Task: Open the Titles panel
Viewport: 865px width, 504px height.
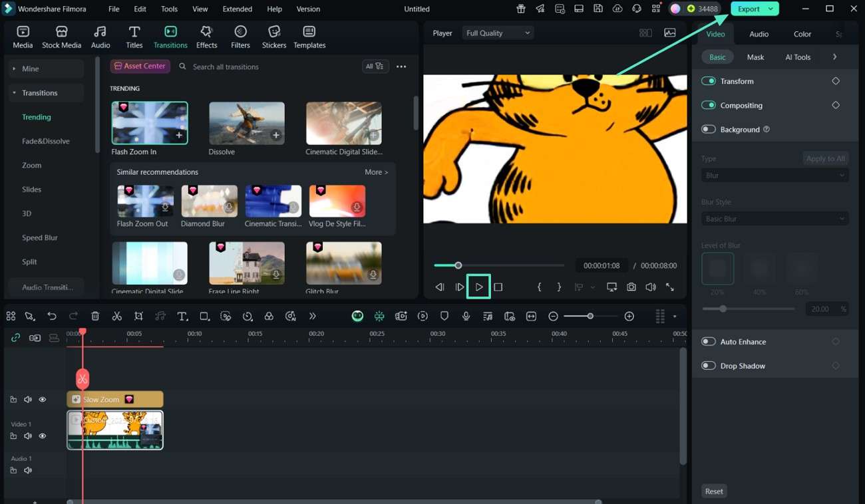Action: coord(134,37)
